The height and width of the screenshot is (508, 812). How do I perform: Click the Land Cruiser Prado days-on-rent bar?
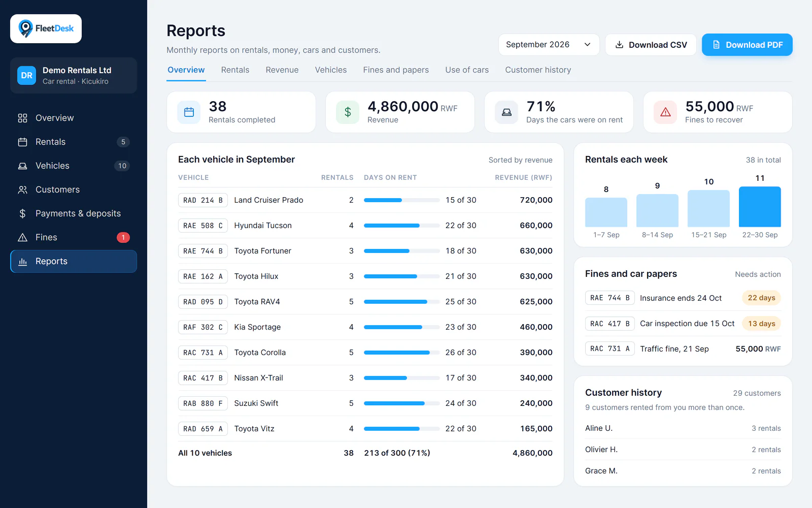pos(402,200)
